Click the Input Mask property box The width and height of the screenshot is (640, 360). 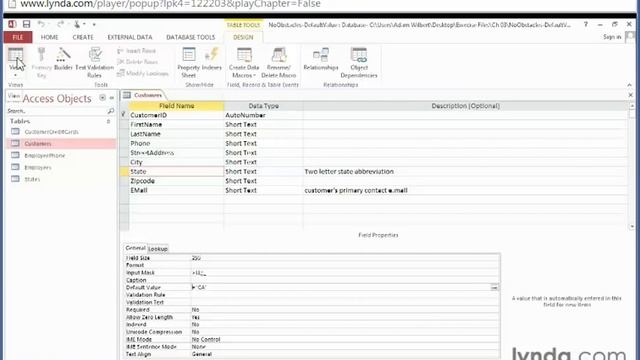pos(345,273)
